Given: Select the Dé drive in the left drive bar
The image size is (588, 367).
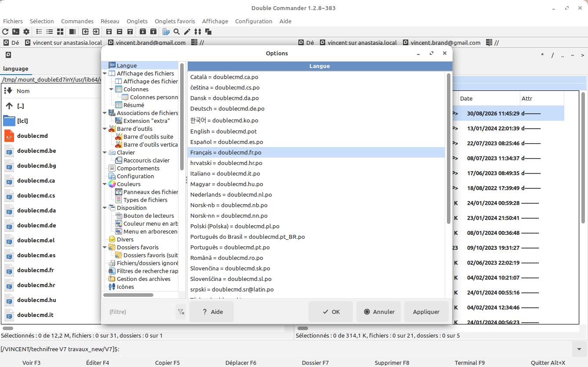Looking at the screenshot, I should click(11, 43).
